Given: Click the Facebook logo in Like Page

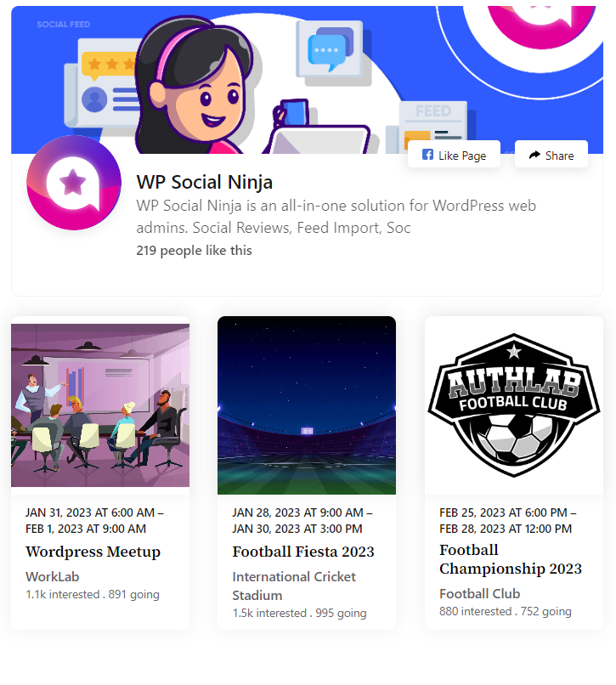Looking at the screenshot, I should [427, 155].
